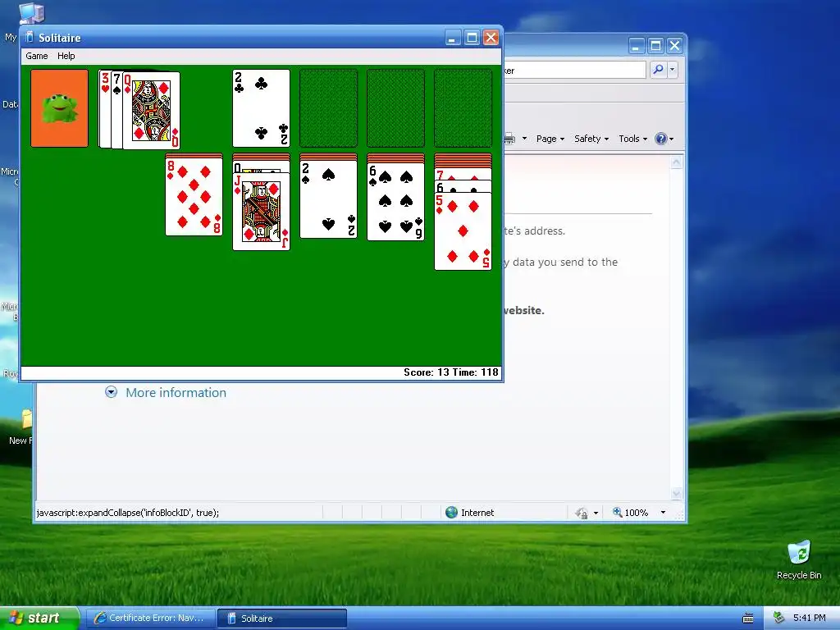Click the More information link
This screenshot has height=630, width=840.
click(176, 393)
